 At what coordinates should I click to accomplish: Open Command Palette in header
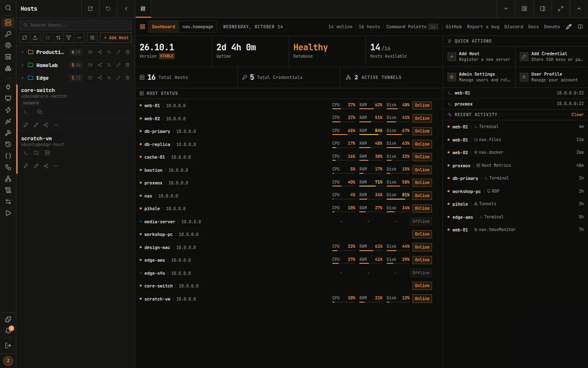click(x=412, y=27)
